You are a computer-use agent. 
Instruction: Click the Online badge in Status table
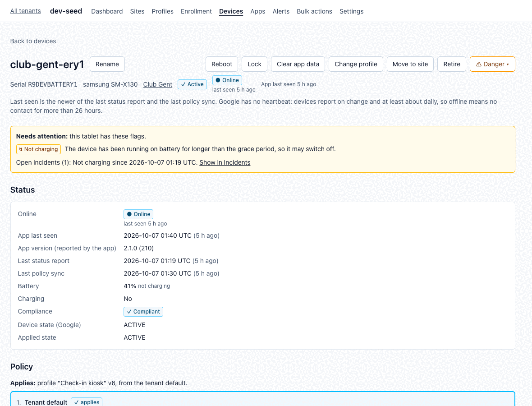pos(138,214)
